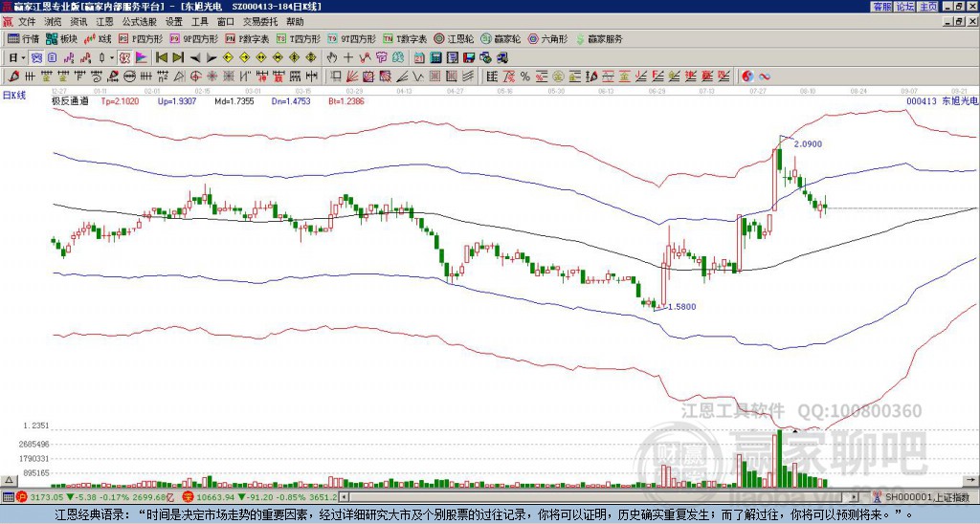This screenshot has height=524, width=980.
Task: Open the calendar icon
Action: tap(419, 58)
